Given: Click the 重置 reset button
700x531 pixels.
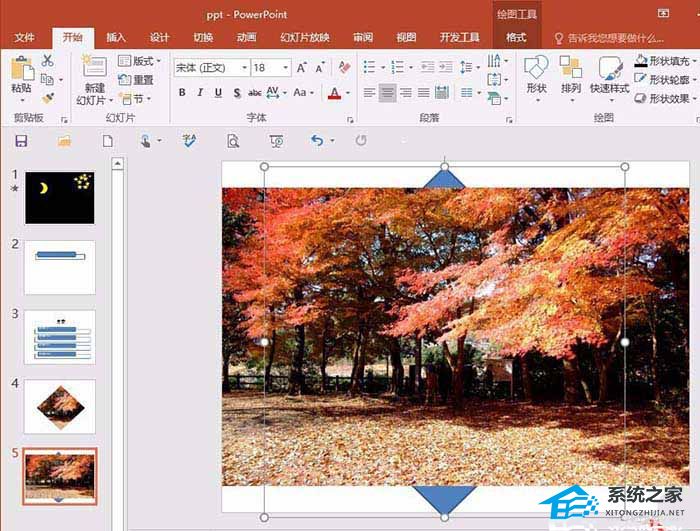Looking at the screenshot, I should [136, 80].
